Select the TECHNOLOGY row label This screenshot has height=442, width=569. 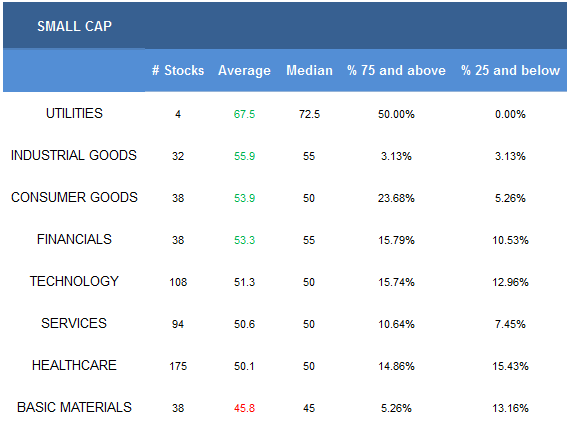click(x=74, y=281)
